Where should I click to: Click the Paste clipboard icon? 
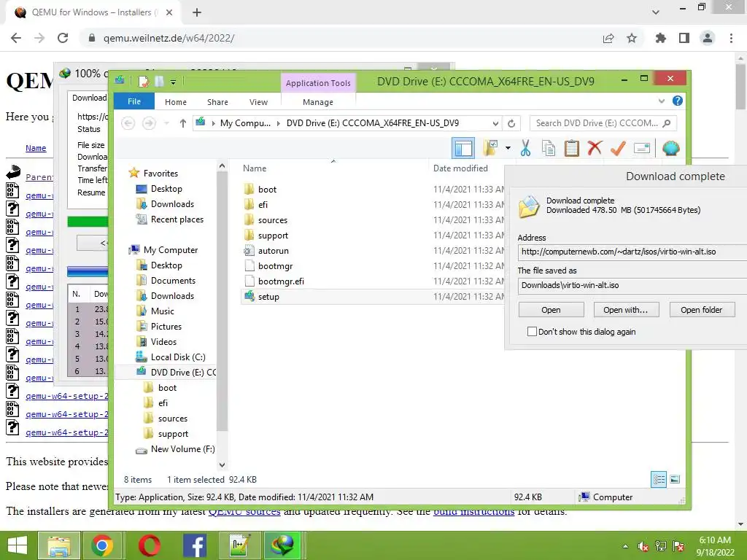coord(572,148)
